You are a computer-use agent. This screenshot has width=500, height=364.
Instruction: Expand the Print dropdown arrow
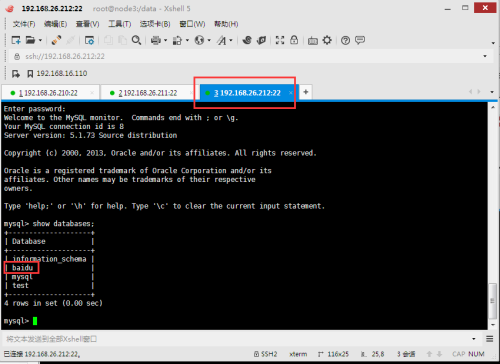pyautogui.click(x=165, y=40)
